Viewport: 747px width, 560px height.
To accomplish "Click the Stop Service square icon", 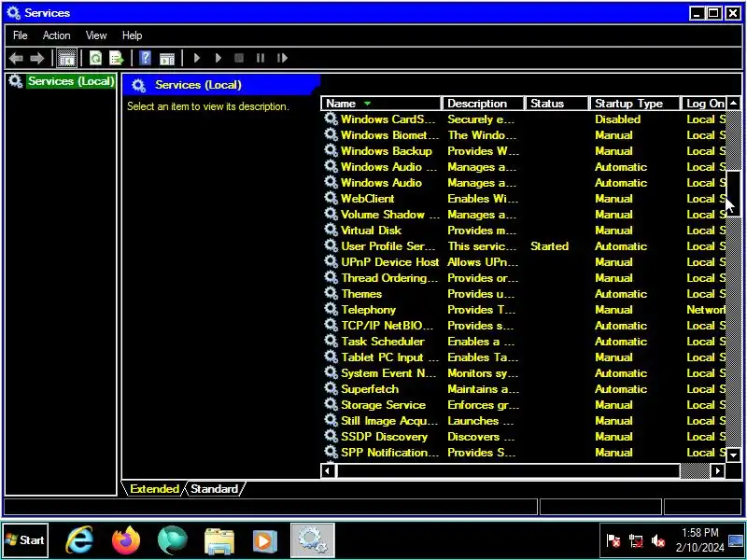I will 239,58.
